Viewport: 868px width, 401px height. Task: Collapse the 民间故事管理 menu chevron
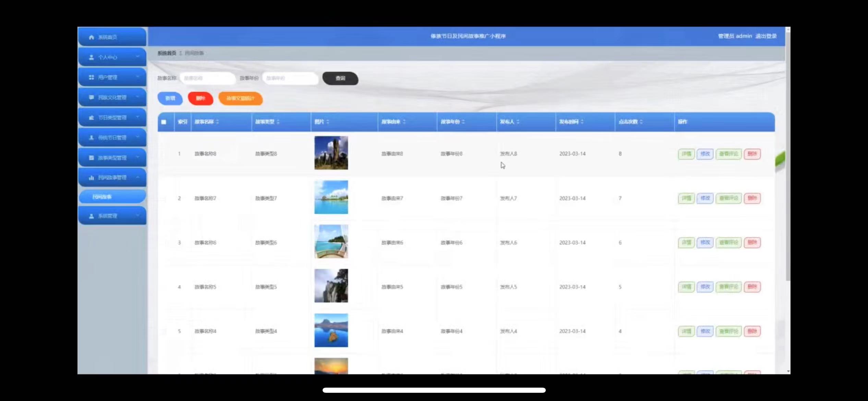pos(137,177)
